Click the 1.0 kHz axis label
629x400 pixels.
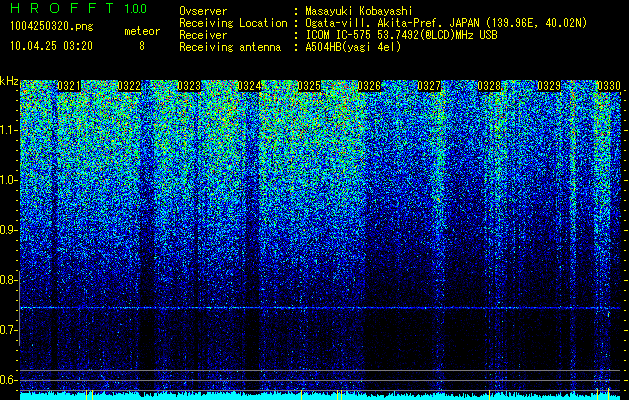click(9, 181)
